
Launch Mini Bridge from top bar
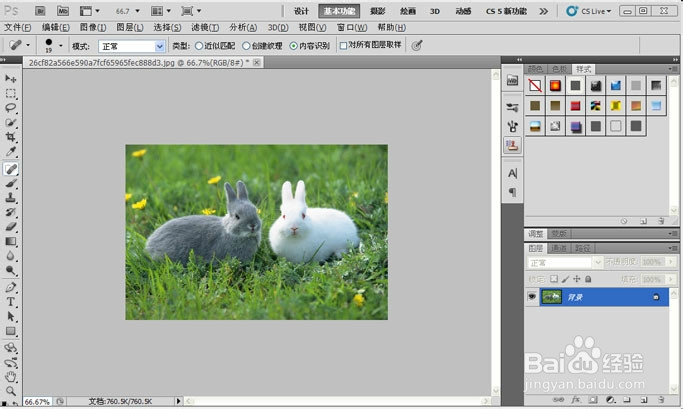click(63, 11)
